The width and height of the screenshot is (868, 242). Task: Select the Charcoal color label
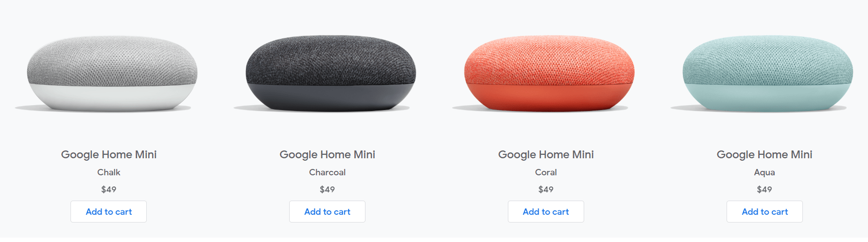(x=327, y=172)
